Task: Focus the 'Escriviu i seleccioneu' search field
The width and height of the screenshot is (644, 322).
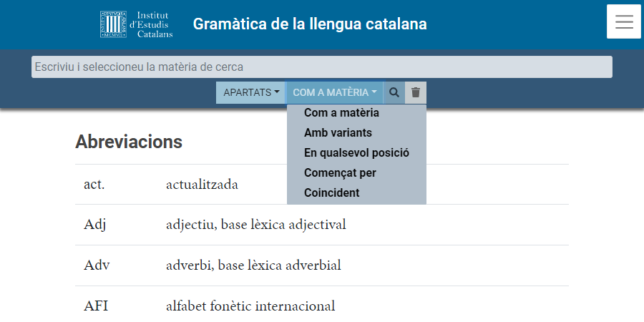Action: [x=321, y=67]
